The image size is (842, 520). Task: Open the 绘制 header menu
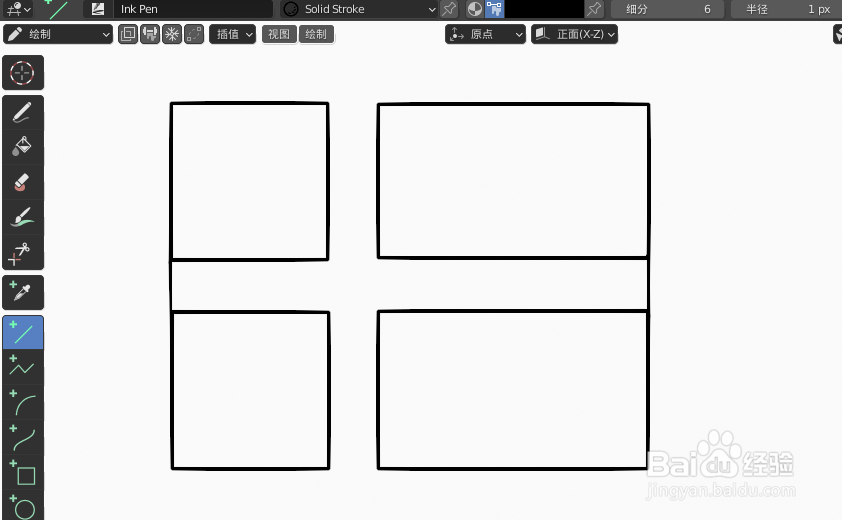click(316, 34)
